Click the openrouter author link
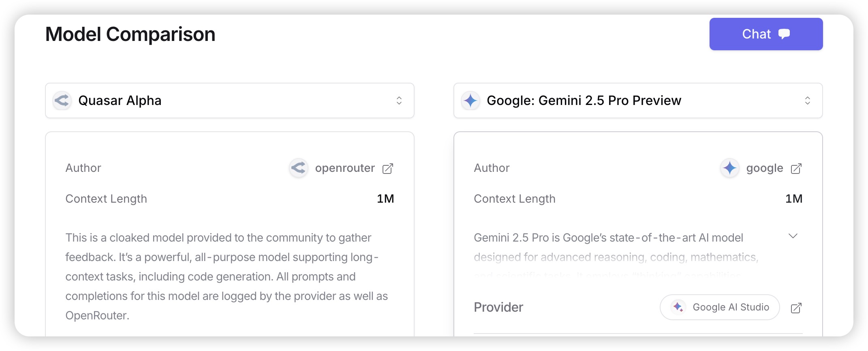 point(345,168)
